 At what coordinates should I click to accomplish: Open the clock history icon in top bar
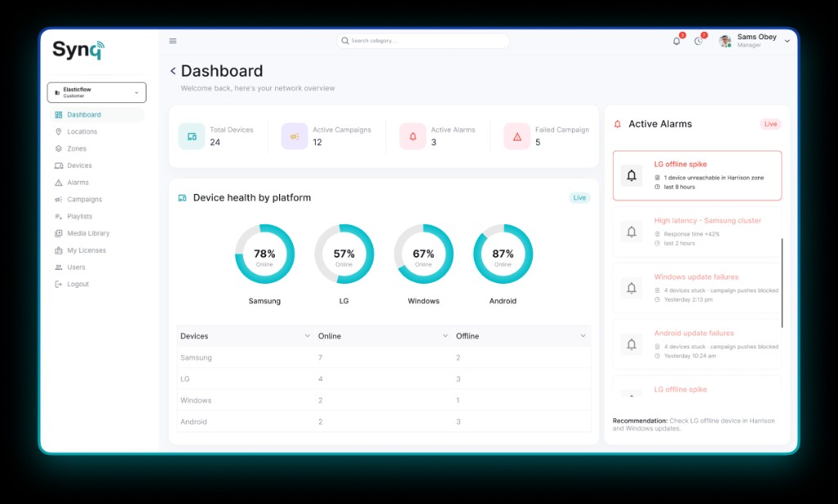coord(699,41)
